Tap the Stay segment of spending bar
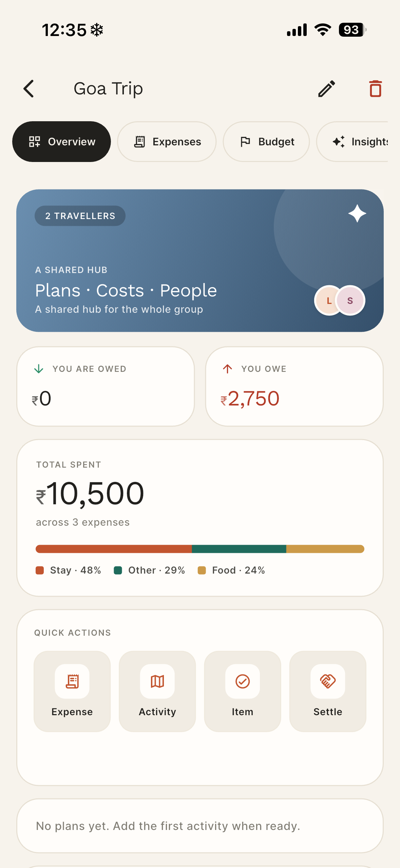 point(114,549)
